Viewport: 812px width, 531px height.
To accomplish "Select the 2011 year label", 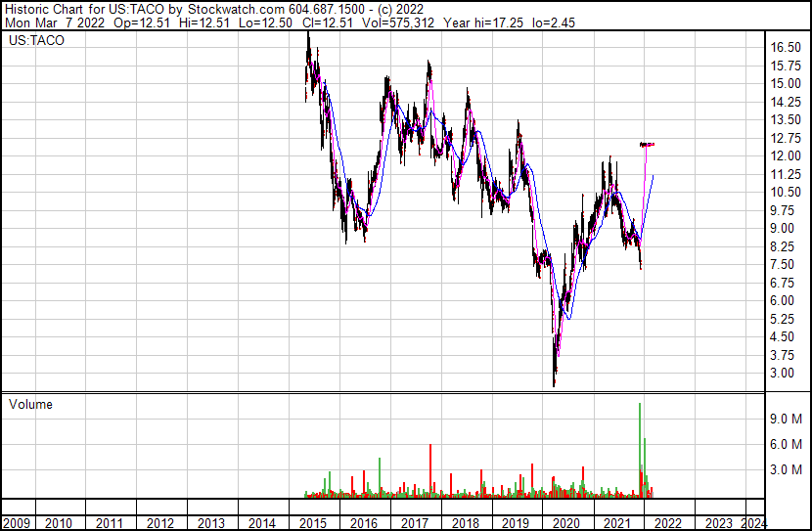I will [x=110, y=523].
